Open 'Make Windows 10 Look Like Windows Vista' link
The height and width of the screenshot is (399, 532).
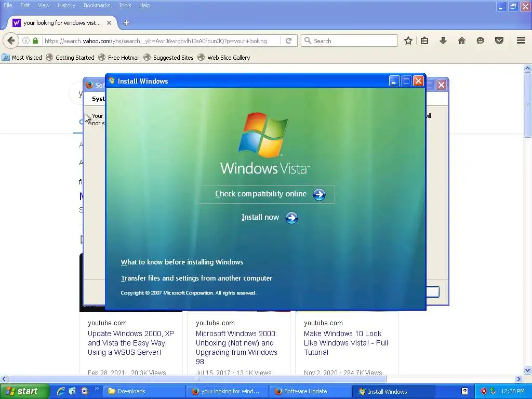click(x=345, y=343)
